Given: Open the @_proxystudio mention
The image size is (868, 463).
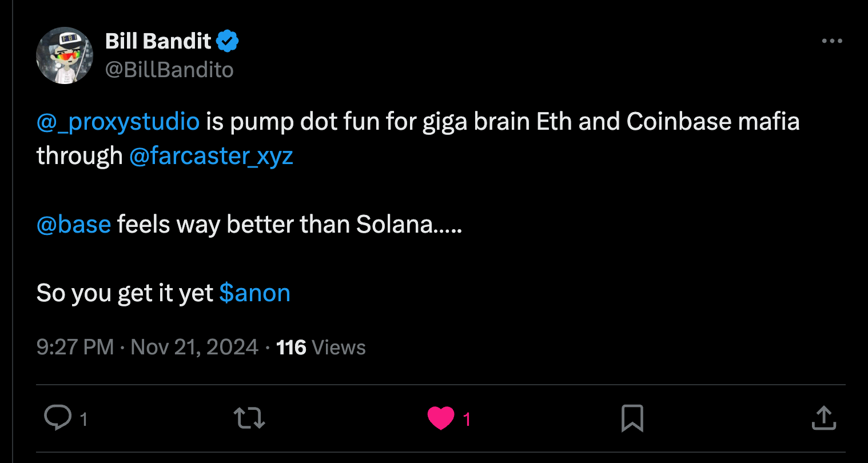Looking at the screenshot, I should [x=118, y=122].
